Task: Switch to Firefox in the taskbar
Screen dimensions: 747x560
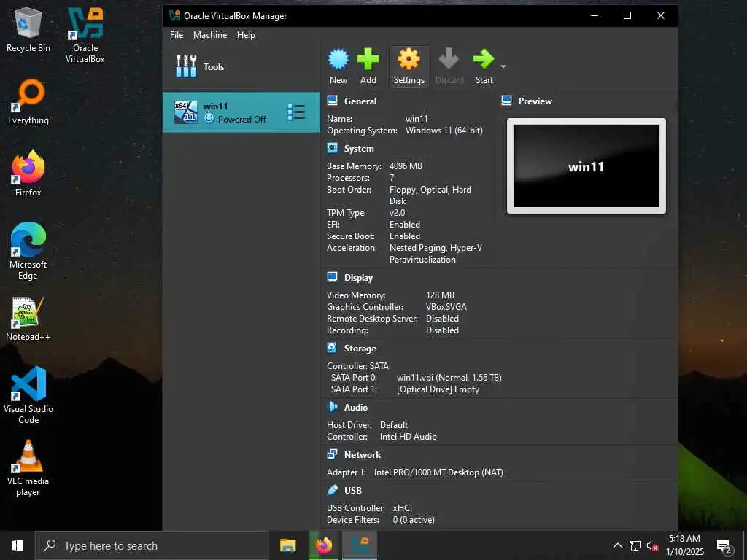Action: (323, 545)
